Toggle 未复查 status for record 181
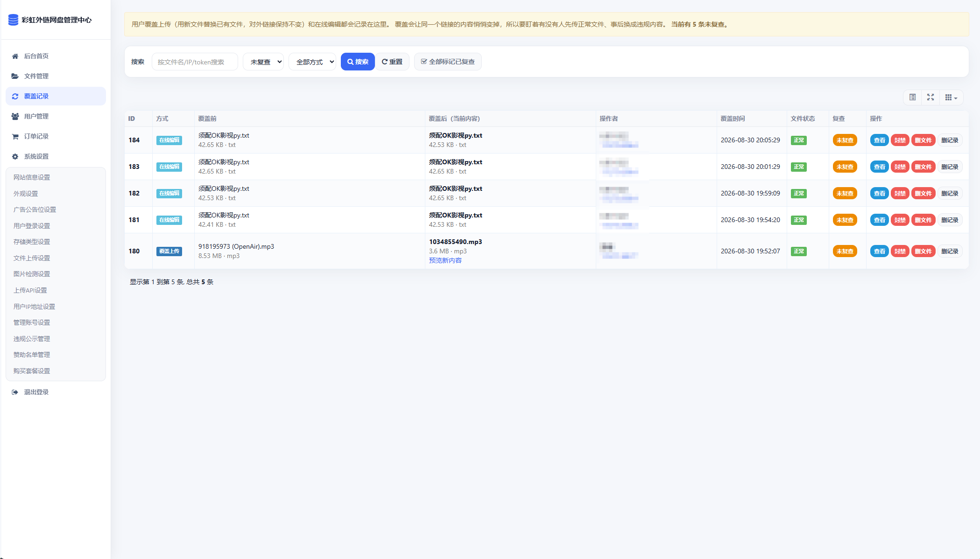This screenshot has height=559, width=980. pos(845,220)
